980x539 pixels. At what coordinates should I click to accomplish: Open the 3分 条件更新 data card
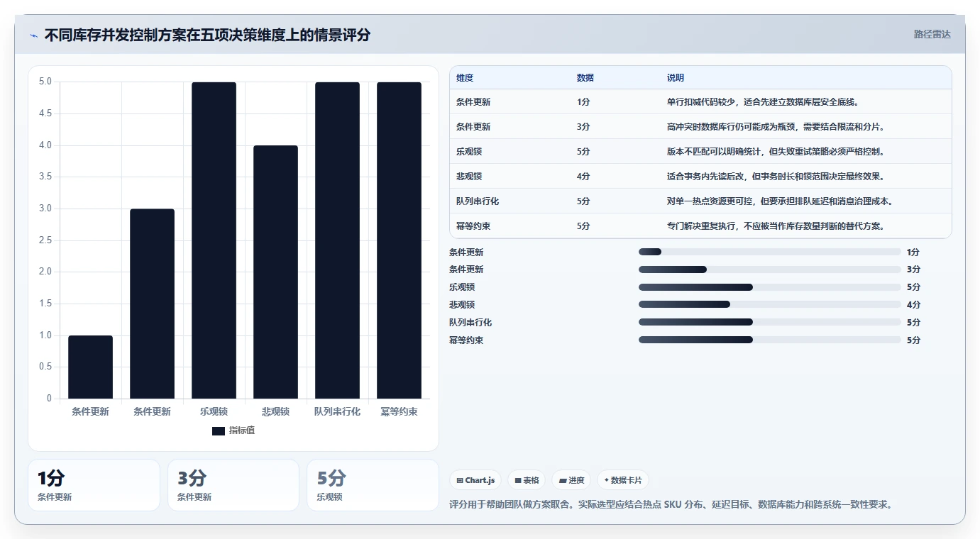pos(233,485)
